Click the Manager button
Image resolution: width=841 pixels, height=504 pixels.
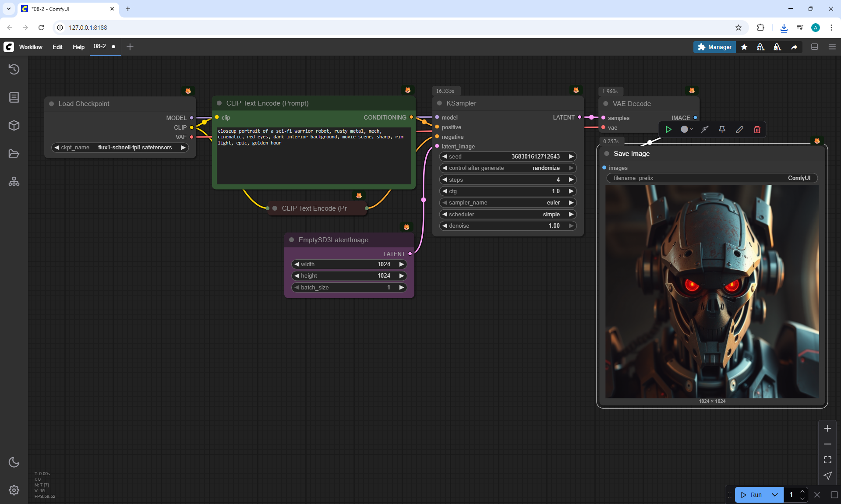tap(714, 47)
